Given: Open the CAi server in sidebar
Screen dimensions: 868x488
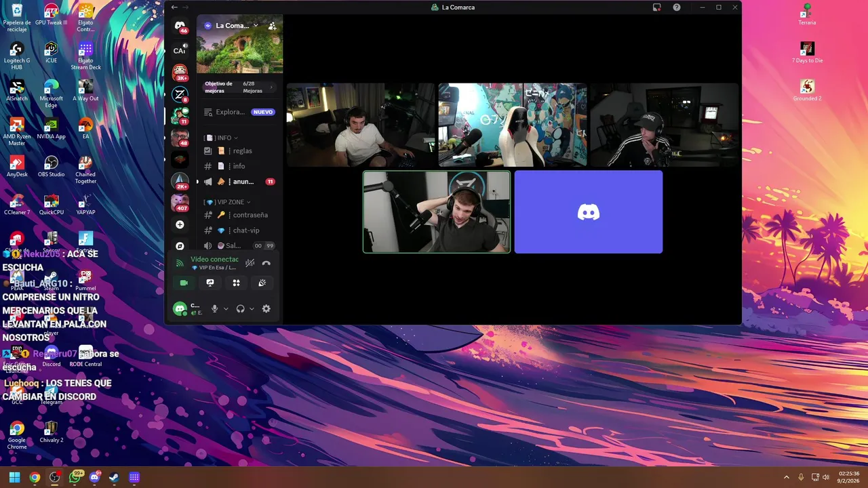Looking at the screenshot, I should pos(180,50).
